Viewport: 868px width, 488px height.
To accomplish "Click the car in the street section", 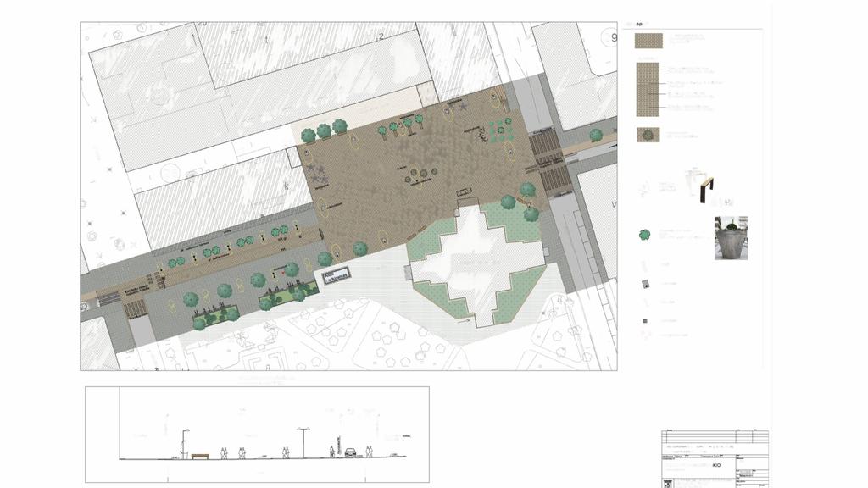I will pyautogui.click(x=350, y=452).
